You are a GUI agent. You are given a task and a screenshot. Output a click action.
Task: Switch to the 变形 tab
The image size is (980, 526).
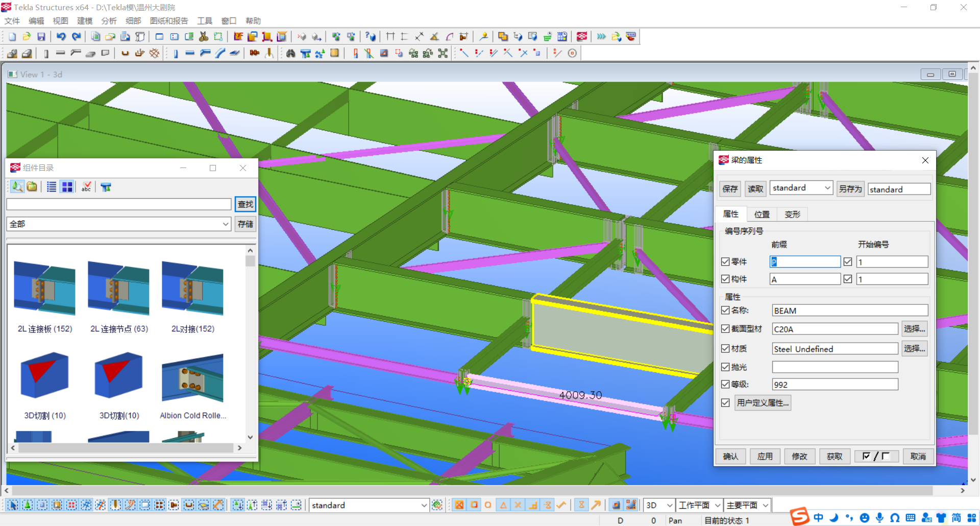click(x=792, y=214)
